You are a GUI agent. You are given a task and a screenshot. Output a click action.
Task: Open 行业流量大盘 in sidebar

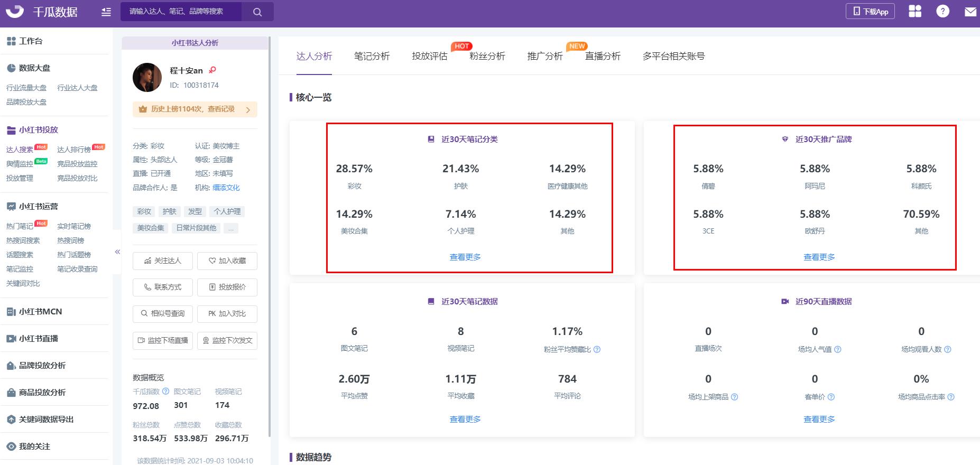(26, 88)
